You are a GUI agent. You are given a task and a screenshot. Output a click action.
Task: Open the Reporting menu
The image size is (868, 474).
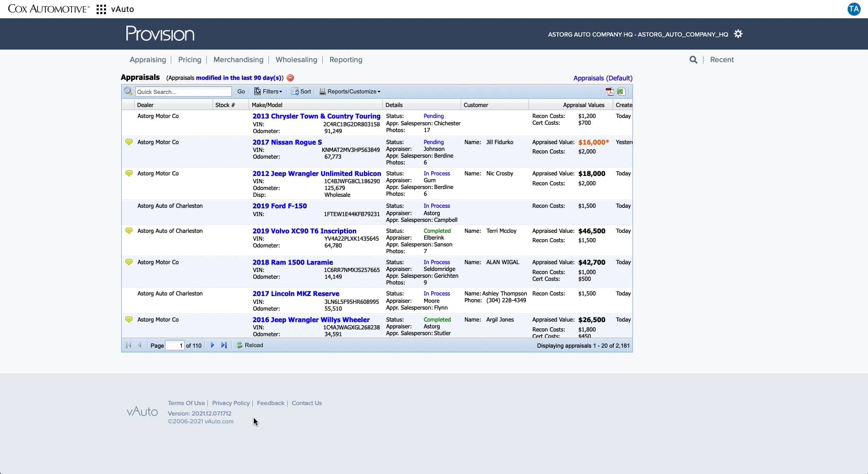click(x=346, y=60)
